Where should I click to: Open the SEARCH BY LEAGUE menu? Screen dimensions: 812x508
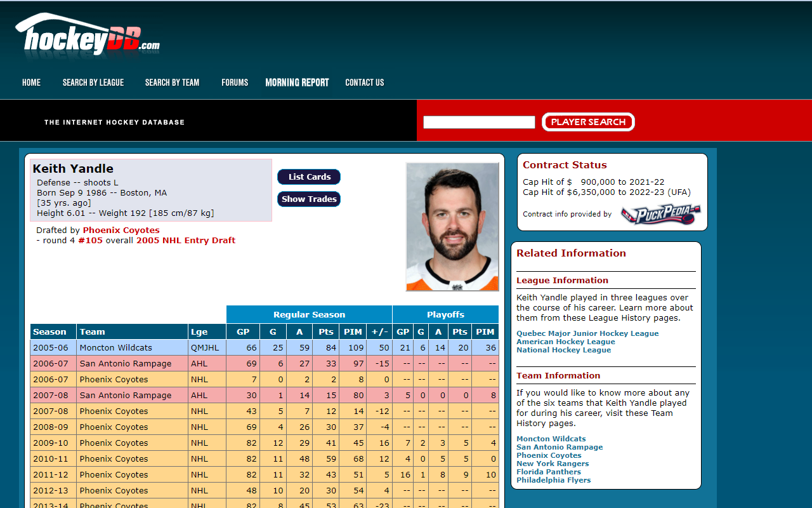point(93,83)
